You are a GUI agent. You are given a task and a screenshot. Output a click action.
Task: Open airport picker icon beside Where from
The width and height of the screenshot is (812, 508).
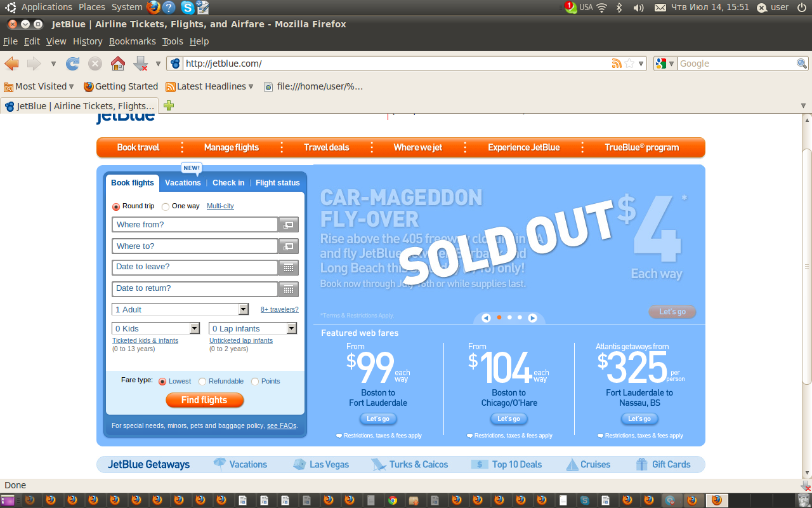(289, 224)
